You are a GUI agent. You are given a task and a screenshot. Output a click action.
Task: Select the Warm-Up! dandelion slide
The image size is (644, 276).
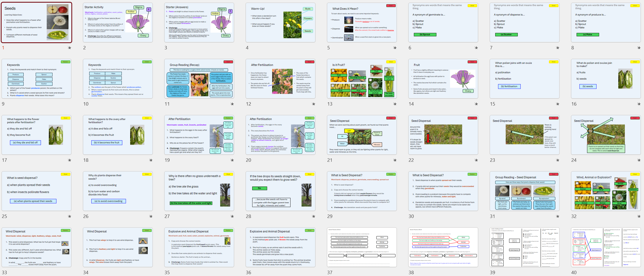[281, 23]
